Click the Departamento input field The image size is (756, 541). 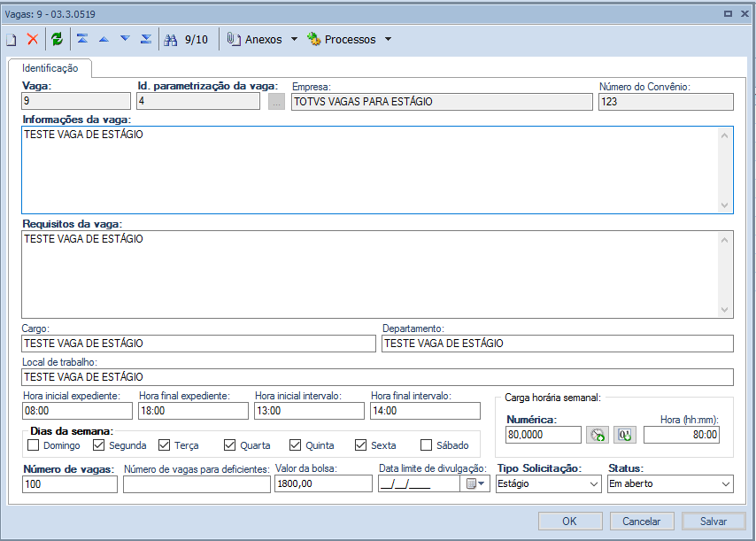click(x=558, y=344)
